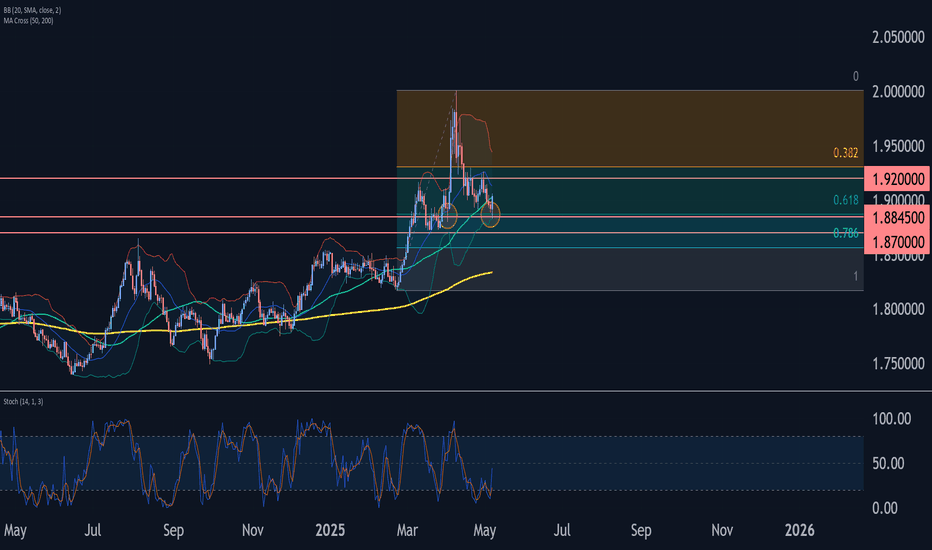Click the 50.00 stochastic scale value
This screenshot has width=932, height=550.
(888, 463)
